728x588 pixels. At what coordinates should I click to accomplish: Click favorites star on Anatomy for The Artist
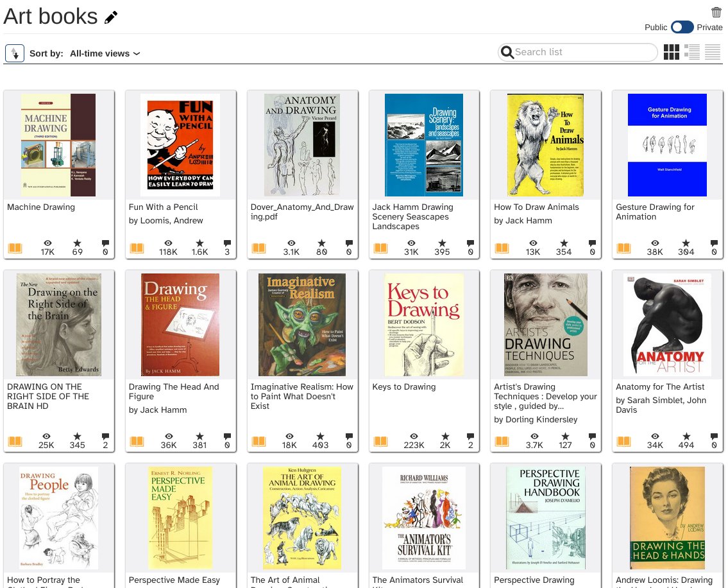coord(686,436)
